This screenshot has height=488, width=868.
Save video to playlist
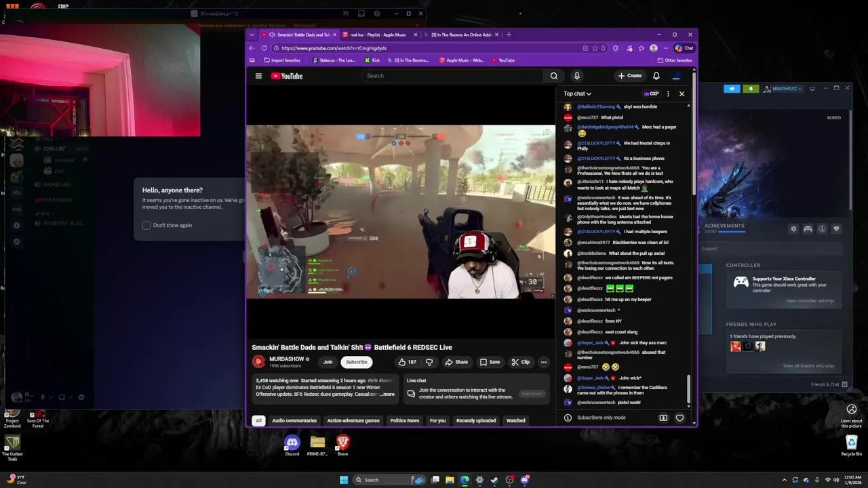[490, 362]
